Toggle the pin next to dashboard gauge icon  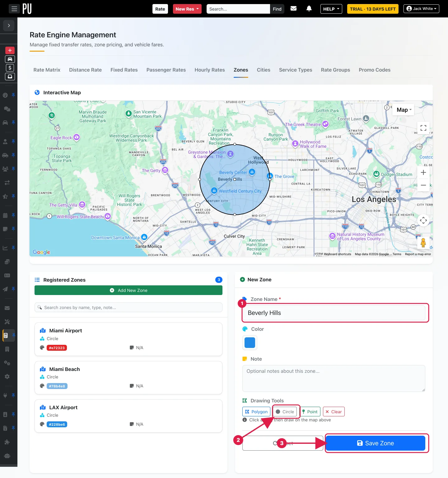coord(13,95)
